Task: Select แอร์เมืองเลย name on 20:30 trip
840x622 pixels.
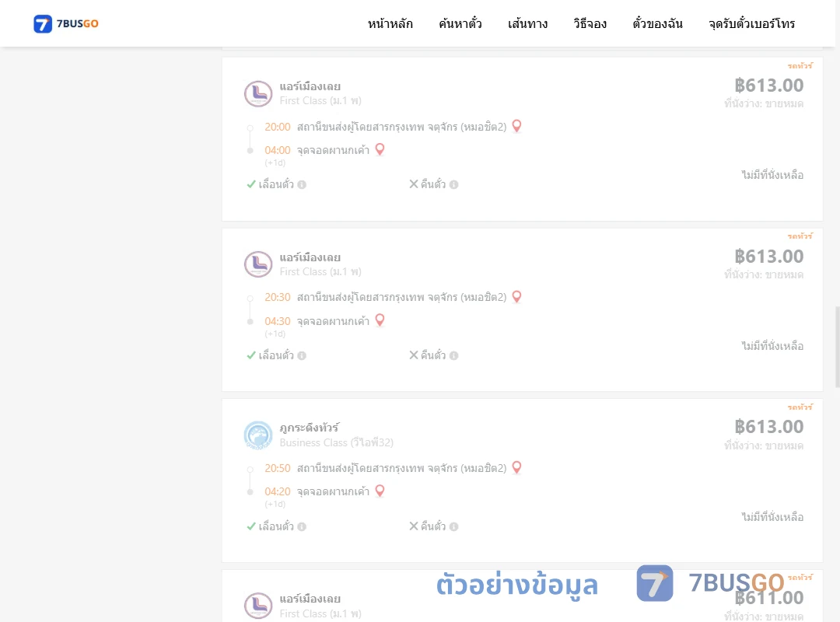Action: click(310, 257)
